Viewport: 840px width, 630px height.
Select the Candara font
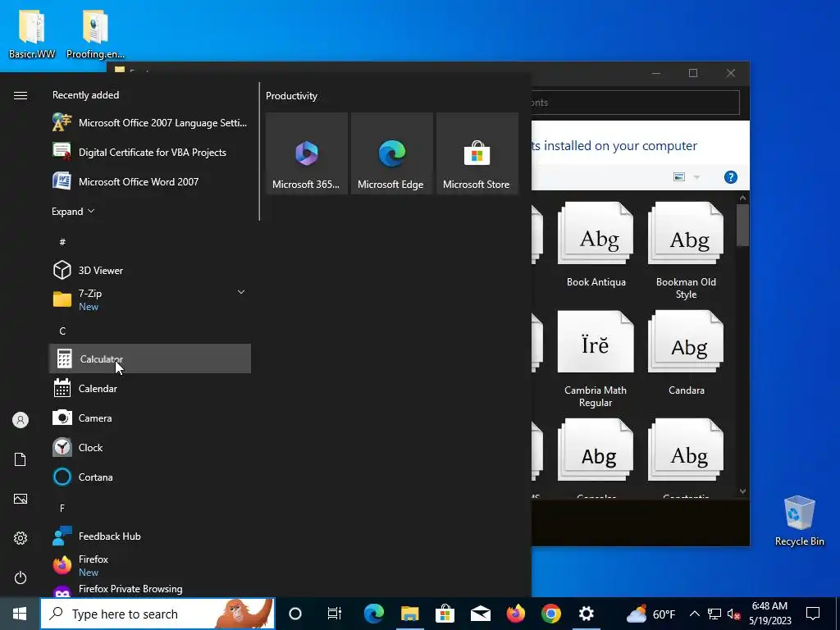pos(686,354)
